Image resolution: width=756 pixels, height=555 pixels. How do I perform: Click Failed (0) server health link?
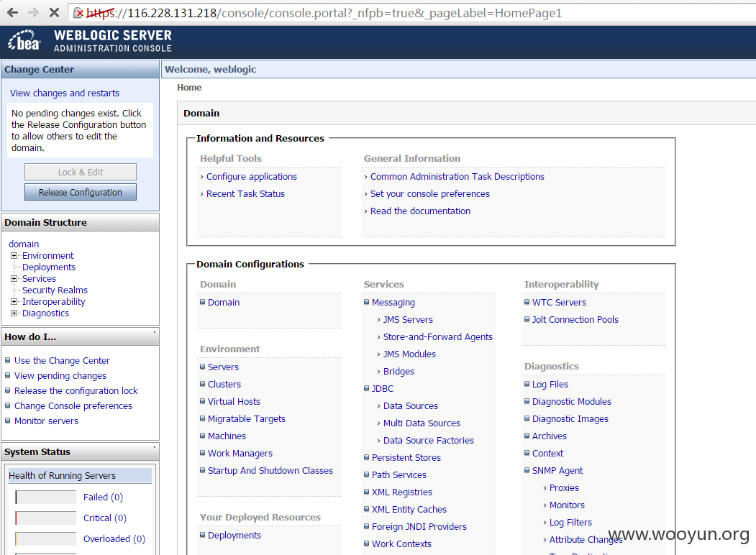[x=103, y=497]
